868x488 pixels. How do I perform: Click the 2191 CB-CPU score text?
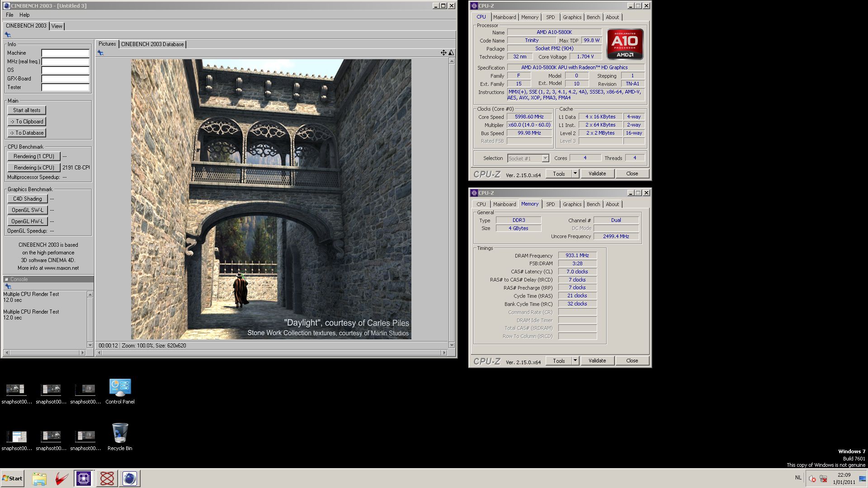pos(76,168)
